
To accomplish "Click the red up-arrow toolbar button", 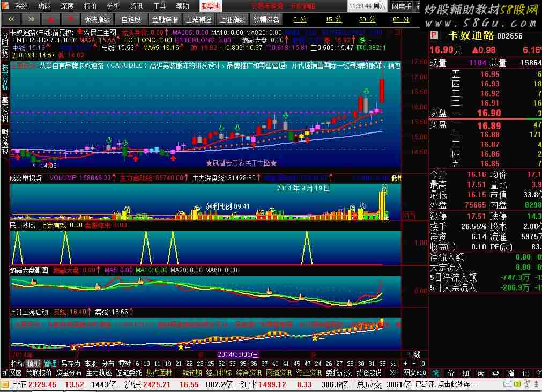I will [50, 19].
